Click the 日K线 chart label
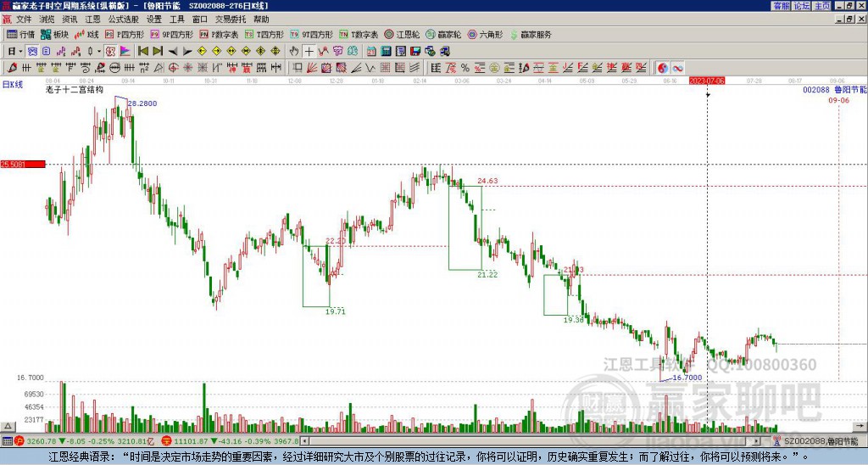This screenshot has width=868, height=465. (13, 84)
